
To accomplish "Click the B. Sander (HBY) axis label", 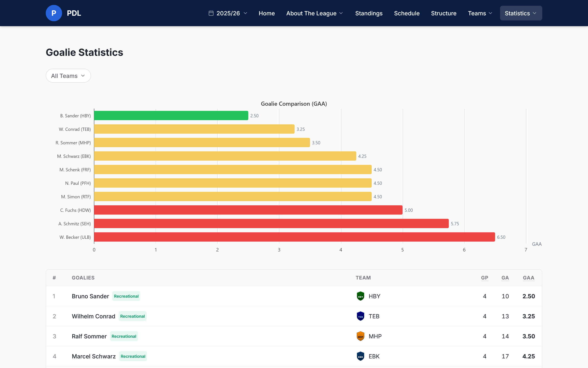I will (x=75, y=116).
